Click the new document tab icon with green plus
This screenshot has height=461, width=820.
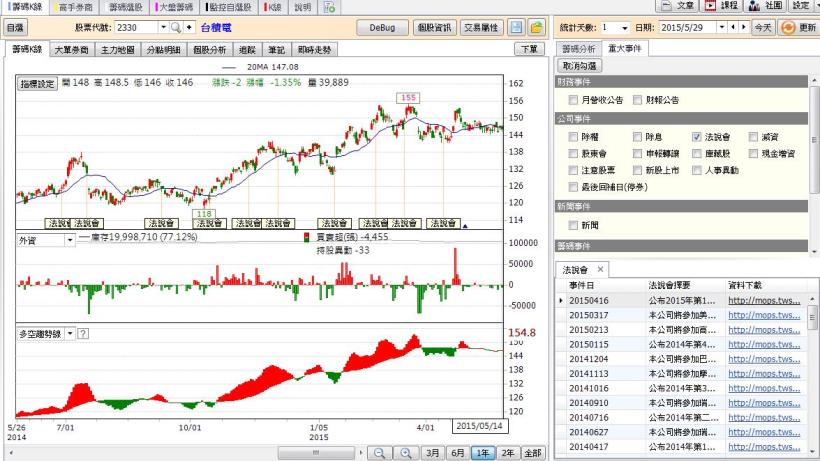[x=329, y=7]
